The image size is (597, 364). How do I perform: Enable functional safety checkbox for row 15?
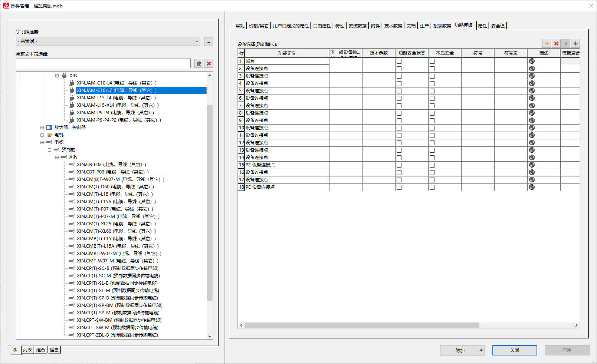click(x=399, y=165)
